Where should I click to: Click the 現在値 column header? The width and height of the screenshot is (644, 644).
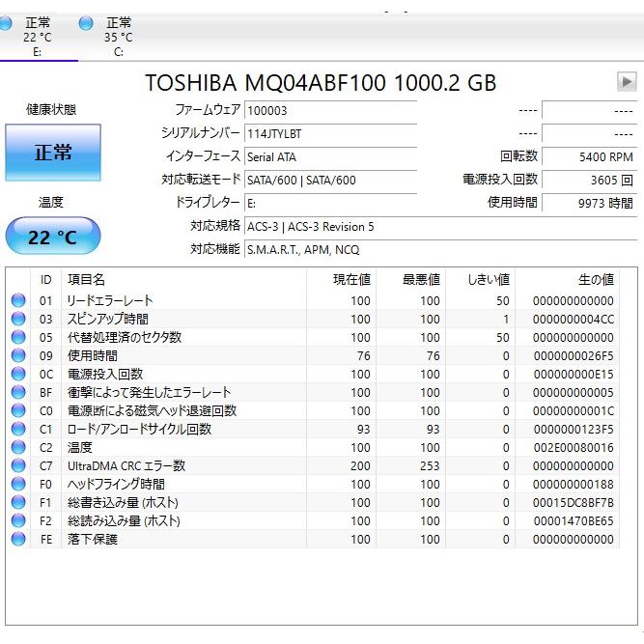pyautogui.click(x=341, y=280)
